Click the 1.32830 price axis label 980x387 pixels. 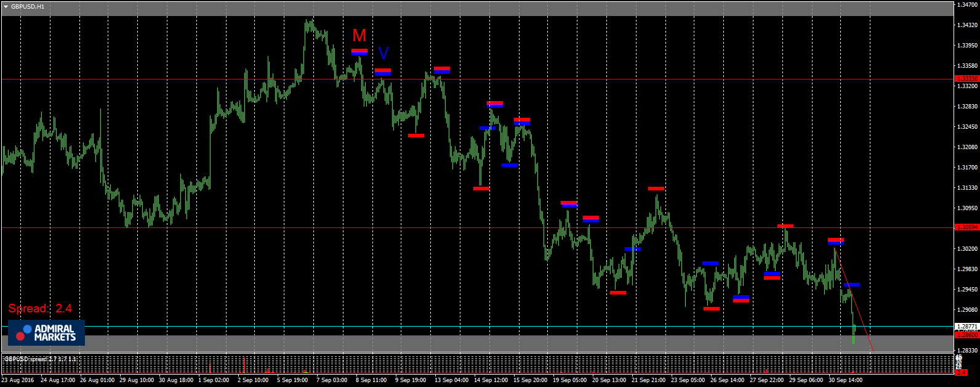coord(968,107)
